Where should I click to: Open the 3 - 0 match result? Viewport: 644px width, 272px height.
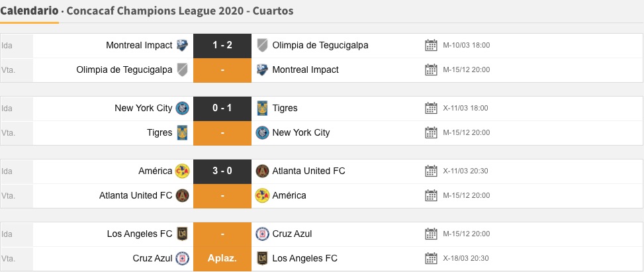(x=222, y=171)
